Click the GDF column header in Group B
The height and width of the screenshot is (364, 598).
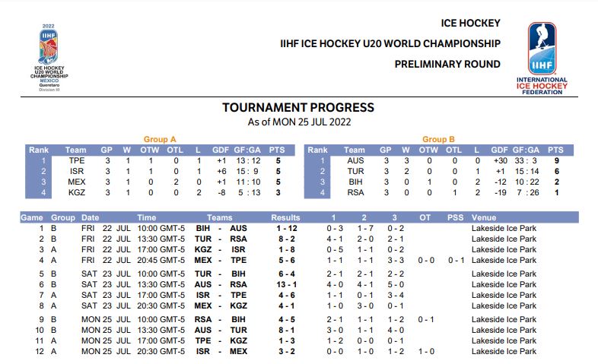500,150
